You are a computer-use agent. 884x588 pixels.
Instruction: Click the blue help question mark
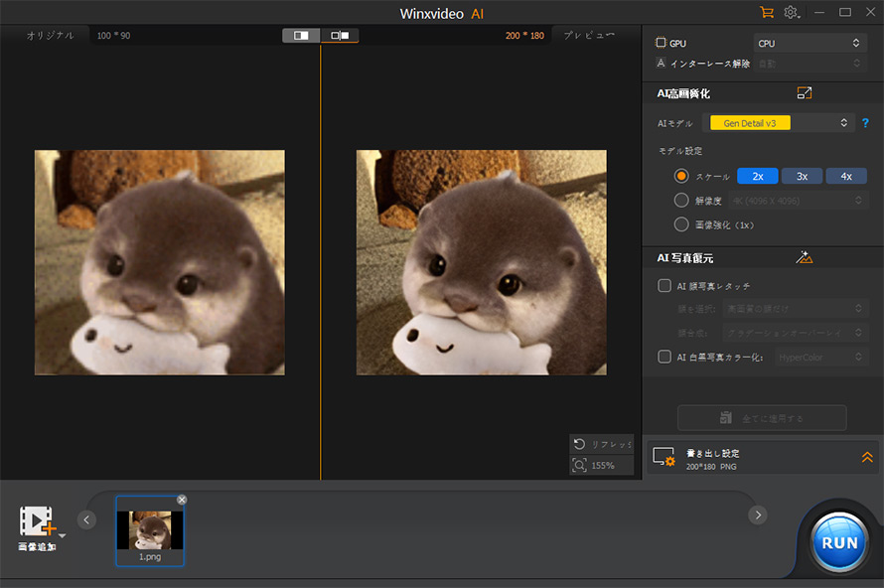coord(865,123)
